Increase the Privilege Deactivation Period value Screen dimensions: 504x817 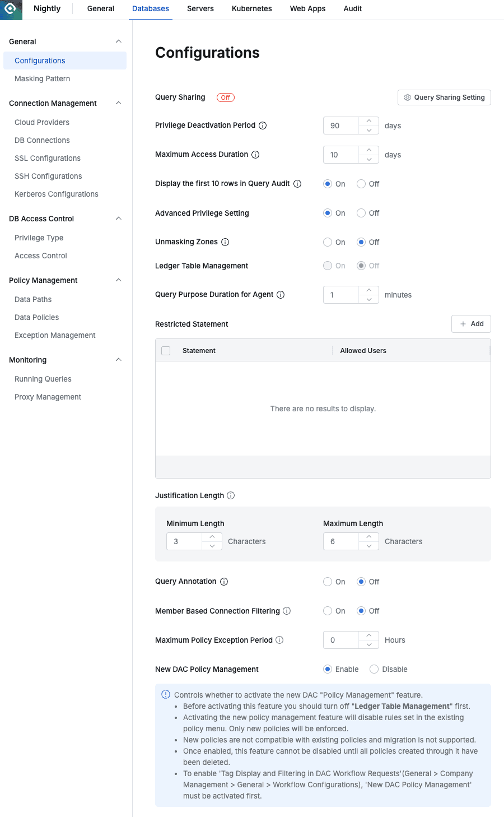point(368,121)
